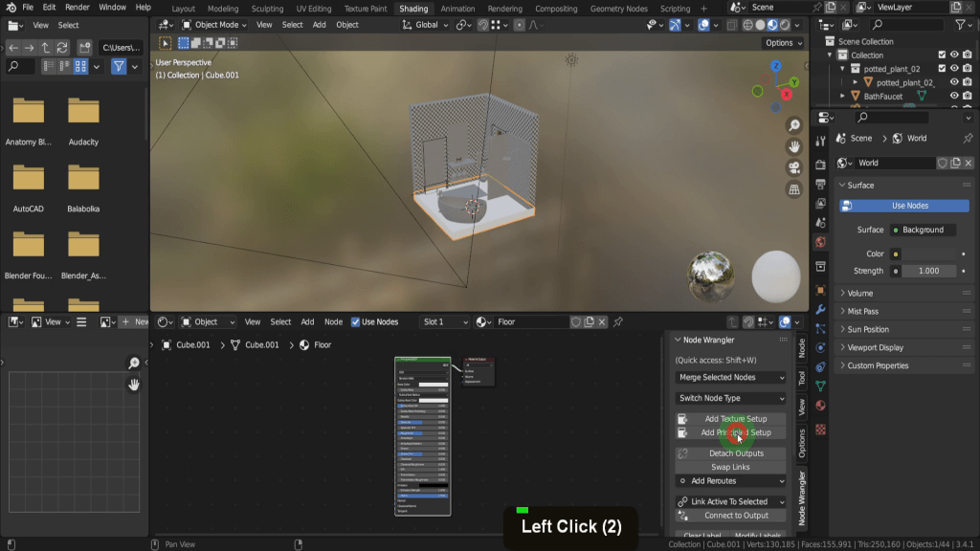Open the Merge Selected Nodes dropdown

click(x=731, y=378)
